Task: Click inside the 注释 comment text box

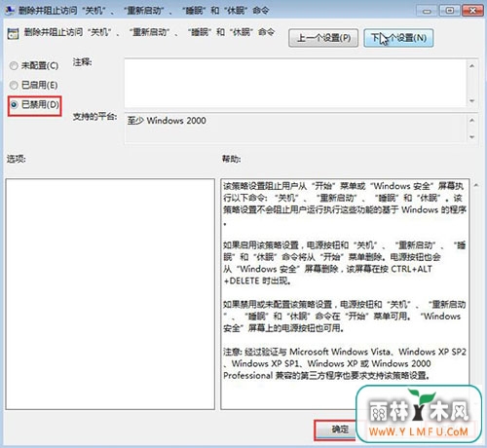Action: (x=295, y=83)
